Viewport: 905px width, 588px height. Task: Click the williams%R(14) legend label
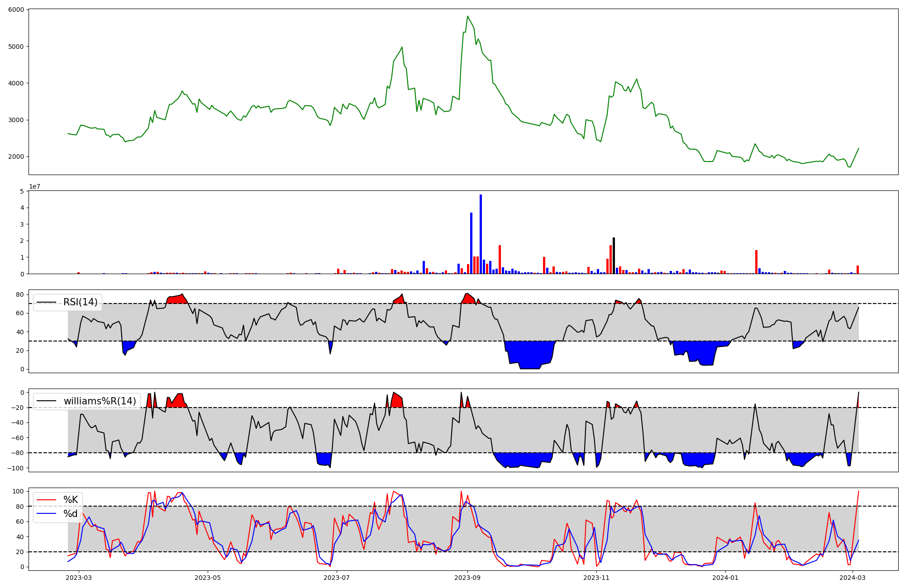(100, 401)
